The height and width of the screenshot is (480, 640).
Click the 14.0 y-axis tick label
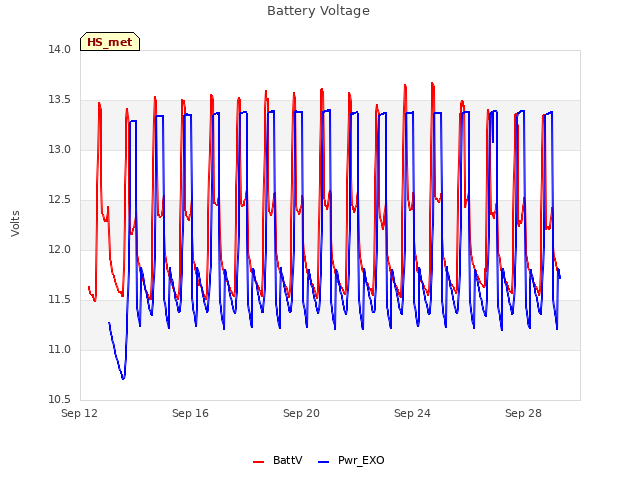point(60,49)
